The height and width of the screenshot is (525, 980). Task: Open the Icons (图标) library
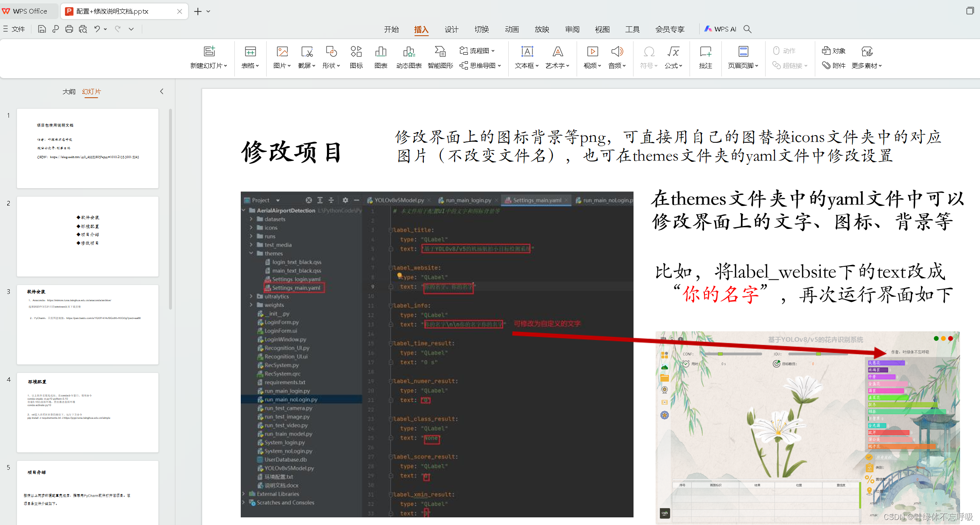click(x=356, y=52)
